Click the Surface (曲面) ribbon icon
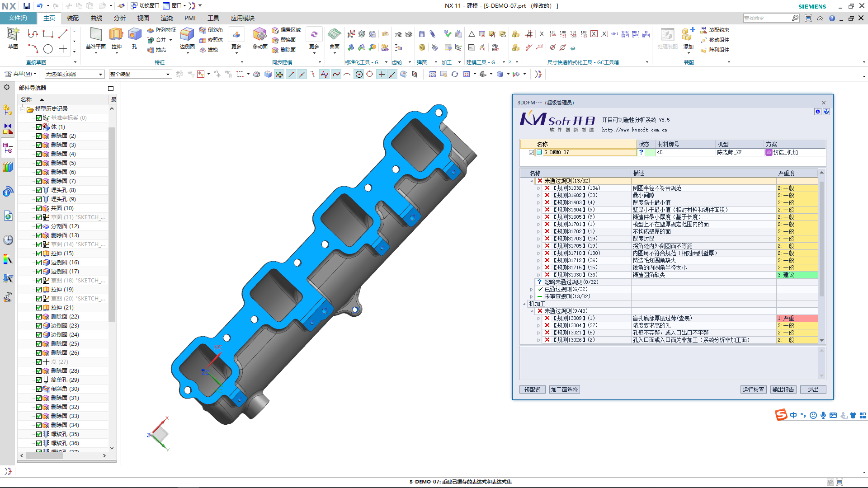The width and height of the screenshot is (868, 488). pos(335,35)
